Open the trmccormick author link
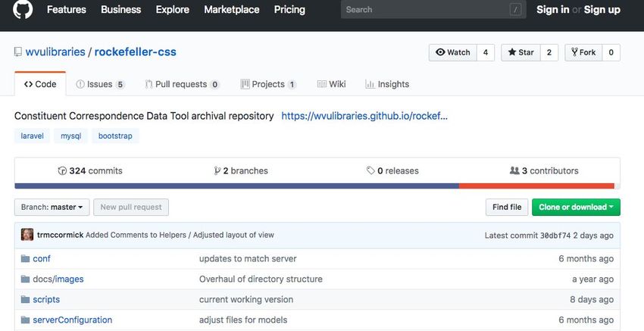Viewport: 644px width, 331px height. click(60, 235)
